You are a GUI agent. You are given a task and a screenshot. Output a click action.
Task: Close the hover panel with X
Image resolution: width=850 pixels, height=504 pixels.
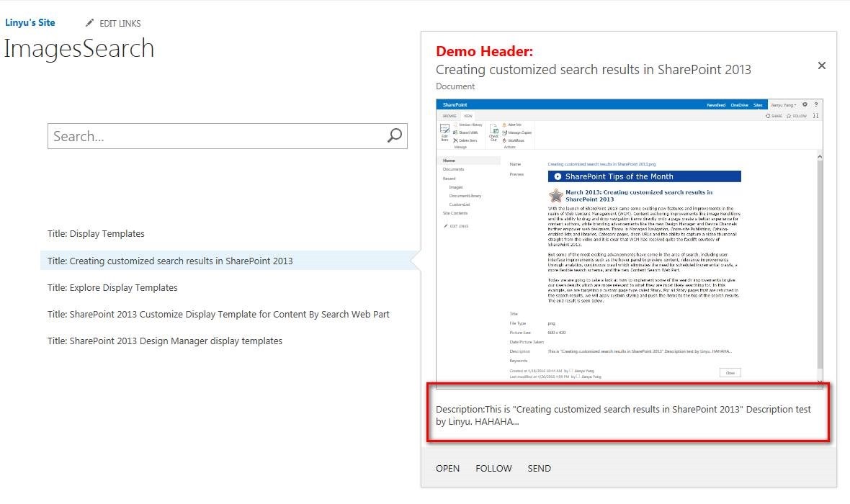pos(822,66)
